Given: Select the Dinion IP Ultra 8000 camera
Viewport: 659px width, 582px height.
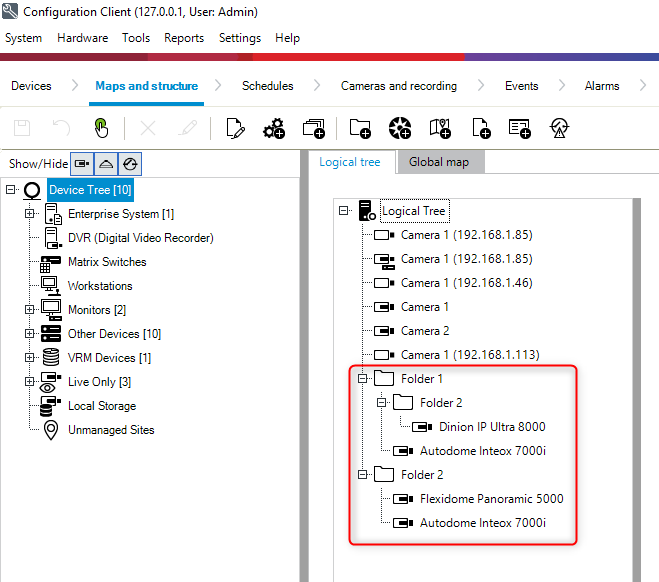Looking at the screenshot, I should pos(492,427).
